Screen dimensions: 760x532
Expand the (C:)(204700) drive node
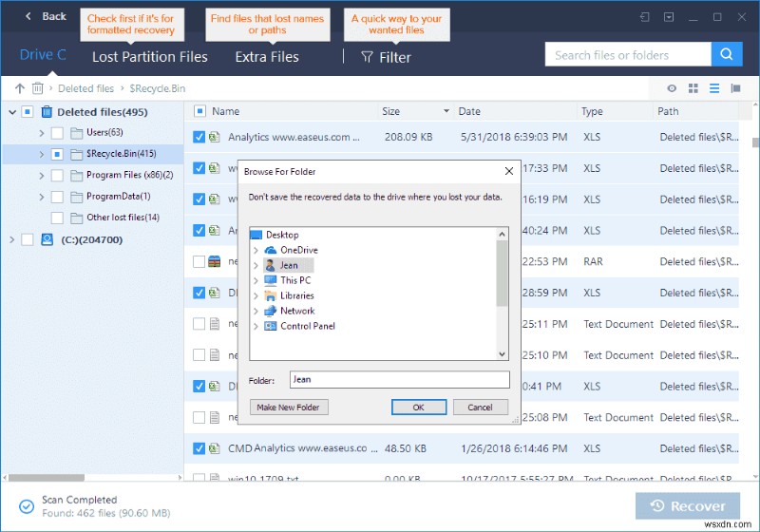[x=12, y=239]
